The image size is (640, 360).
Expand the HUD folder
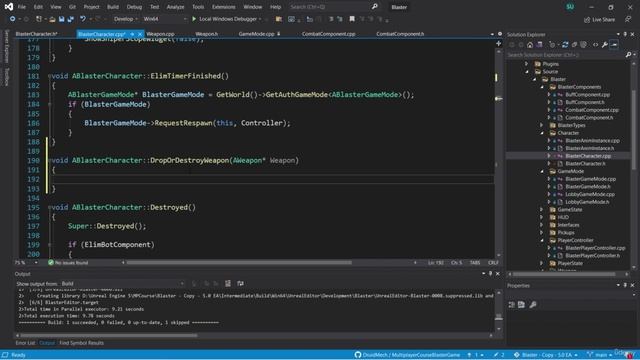(x=542, y=217)
